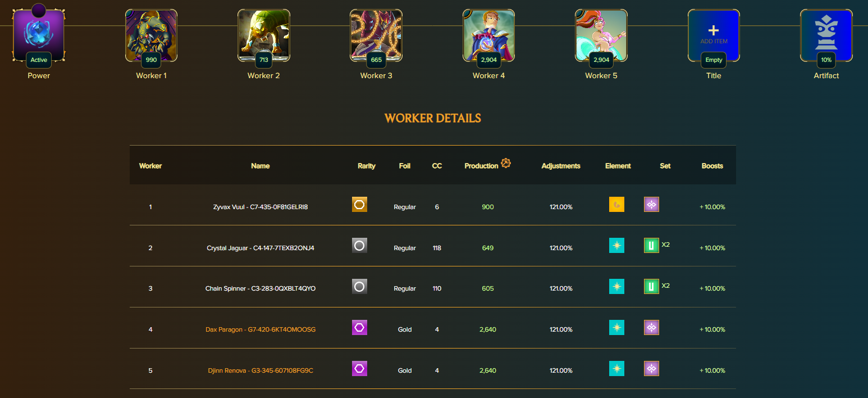868x398 pixels.
Task: Click Chain Spinner's green set icon
Action: 651,286
